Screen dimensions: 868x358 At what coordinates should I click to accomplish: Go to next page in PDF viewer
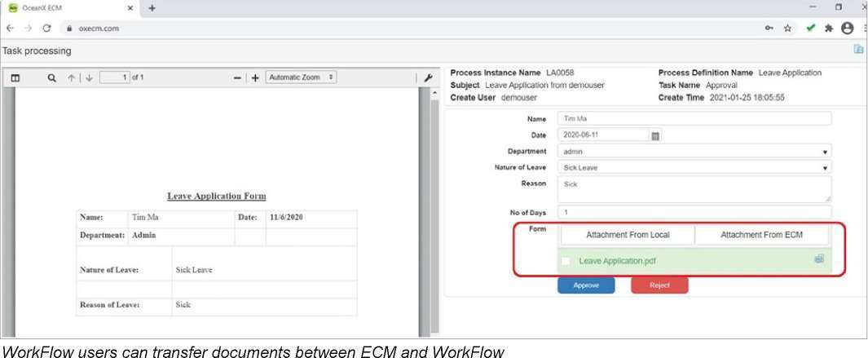coord(89,77)
